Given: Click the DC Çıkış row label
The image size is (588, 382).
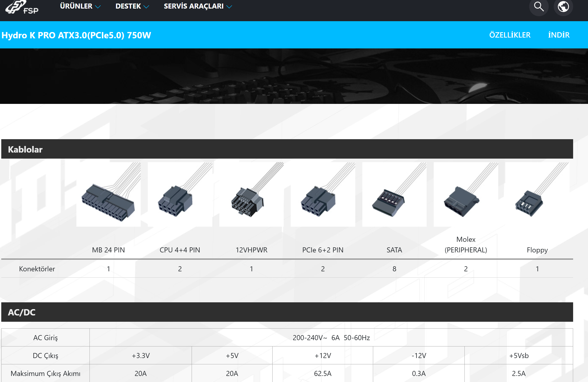Looking at the screenshot, I should [46, 356].
